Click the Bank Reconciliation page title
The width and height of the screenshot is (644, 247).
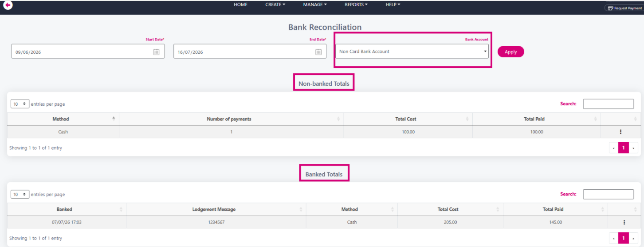325,27
